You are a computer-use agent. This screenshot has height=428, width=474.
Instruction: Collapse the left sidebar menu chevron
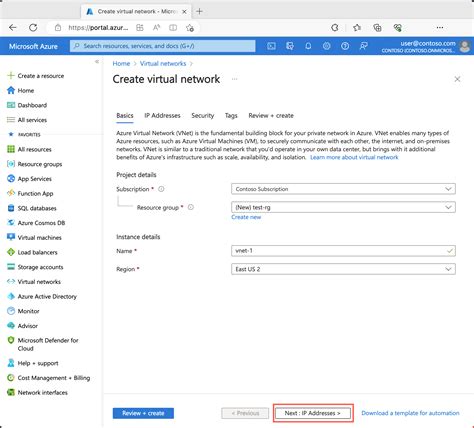click(x=97, y=61)
